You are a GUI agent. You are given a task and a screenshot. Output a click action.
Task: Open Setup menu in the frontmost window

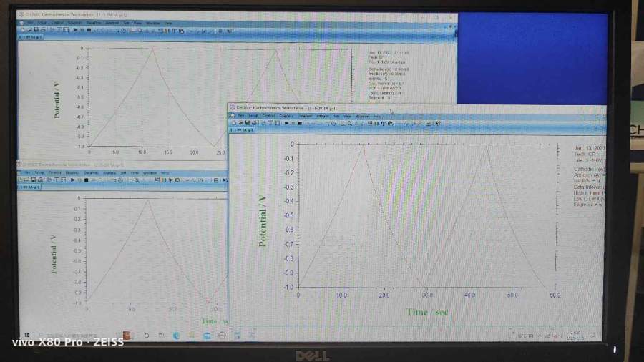[x=253, y=115]
